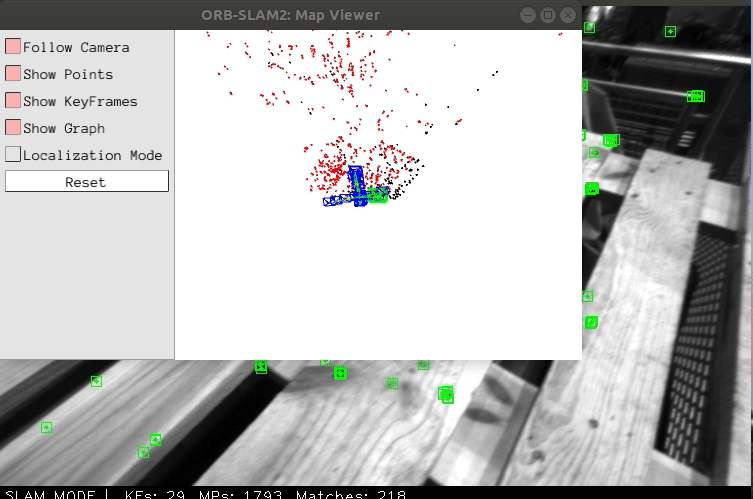Uncheck Show Graph option
The width and height of the screenshot is (753, 499).
[x=13, y=127]
